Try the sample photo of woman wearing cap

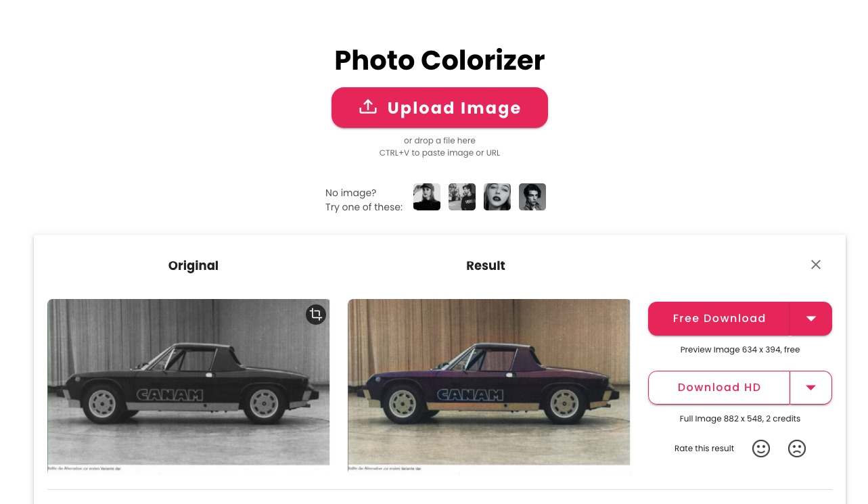pos(427,197)
